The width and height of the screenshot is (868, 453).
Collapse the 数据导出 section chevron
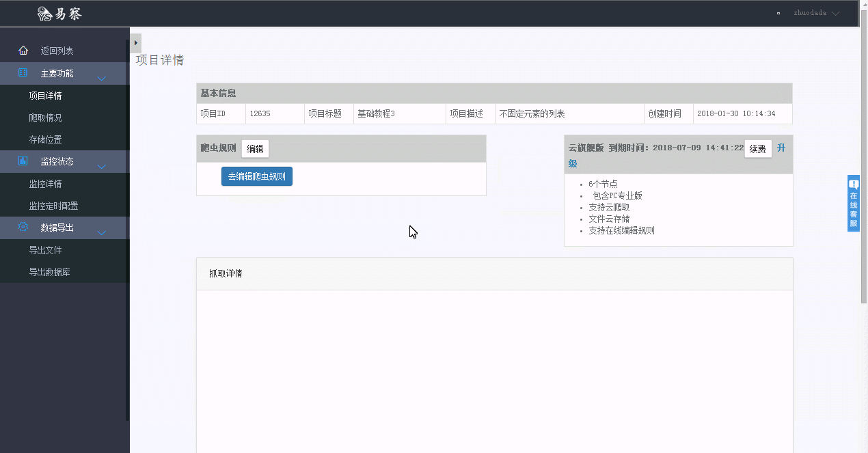[x=102, y=233]
